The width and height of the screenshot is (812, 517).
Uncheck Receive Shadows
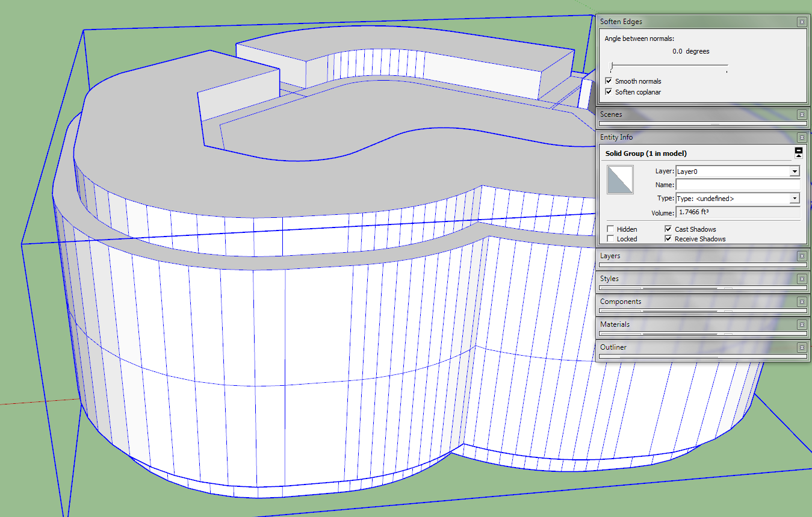[x=668, y=239]
